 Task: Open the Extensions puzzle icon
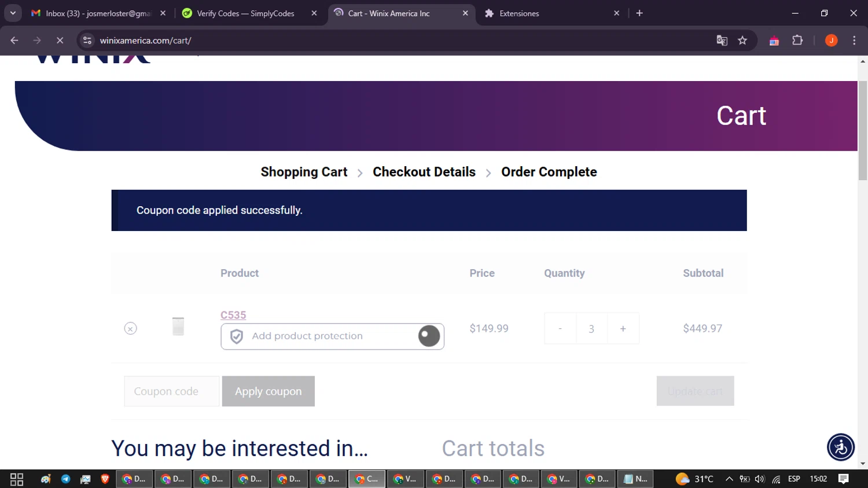pyautogui.click(x=797, y=41)
